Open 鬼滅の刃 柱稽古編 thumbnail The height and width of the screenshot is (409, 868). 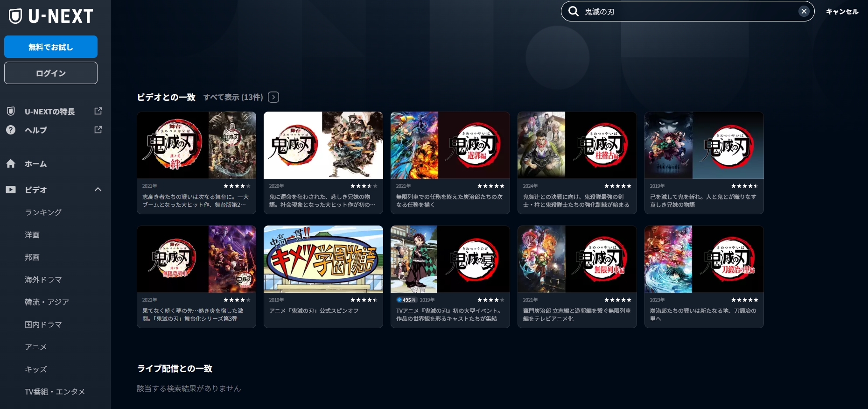(577, 145)
